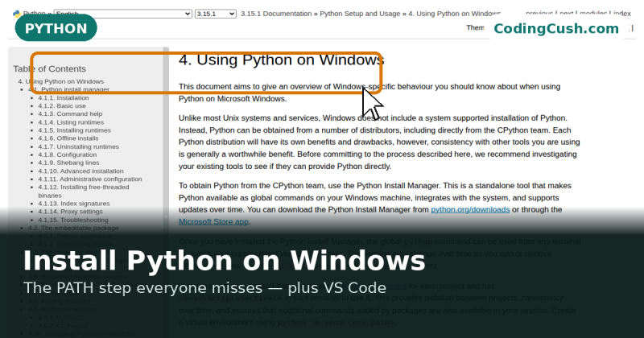The image size is (644, 338).
Task: Click the python.org/downloads link
Action: click(470, 209)
